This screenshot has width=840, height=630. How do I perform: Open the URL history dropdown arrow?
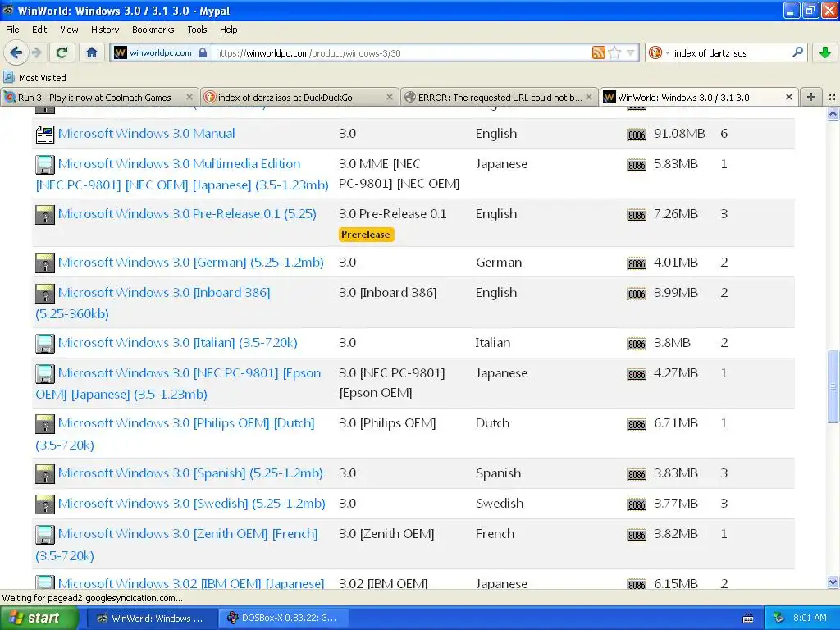coord(631,52)
